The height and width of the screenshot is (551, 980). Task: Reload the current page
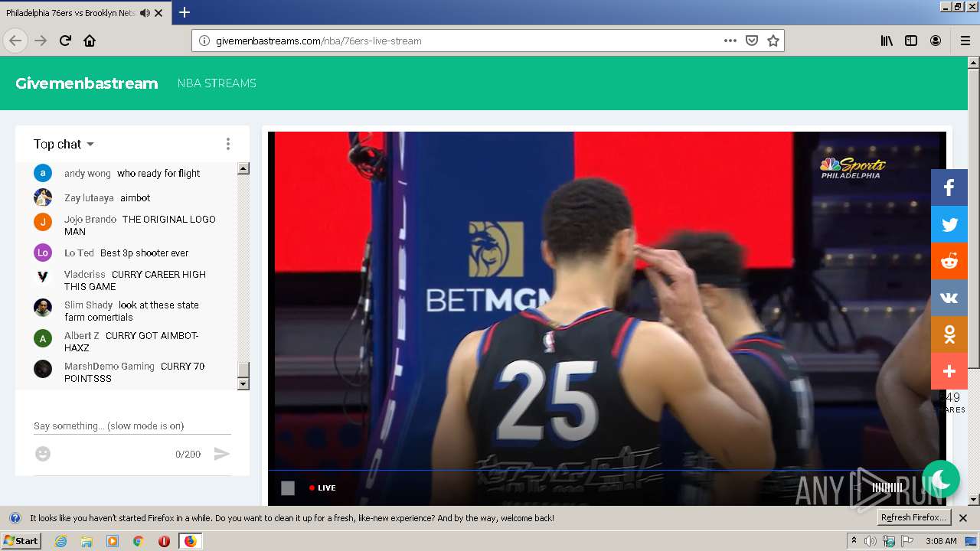(x=65, y=41)
